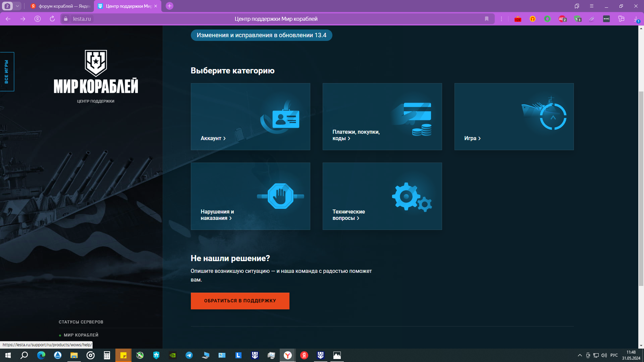The image size is (644, 362).
Task: Open Нарушения и наказания category
Action: 250,196
